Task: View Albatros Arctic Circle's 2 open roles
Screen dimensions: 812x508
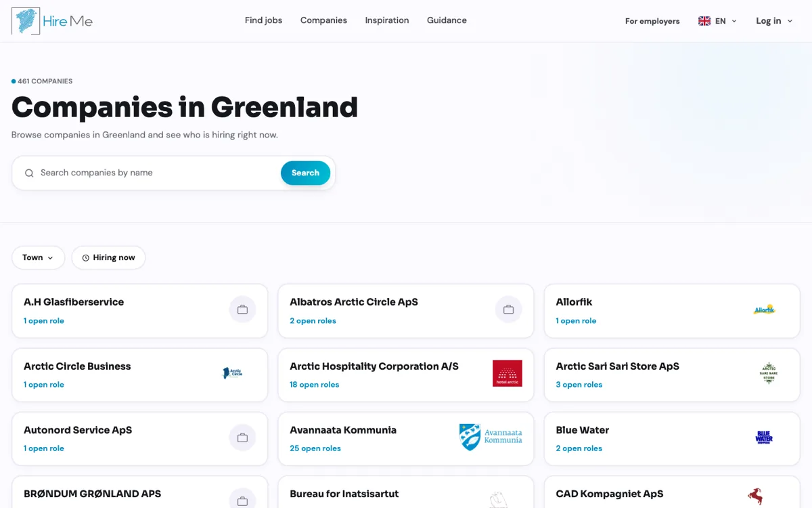Action: click(x=313, y=321)
